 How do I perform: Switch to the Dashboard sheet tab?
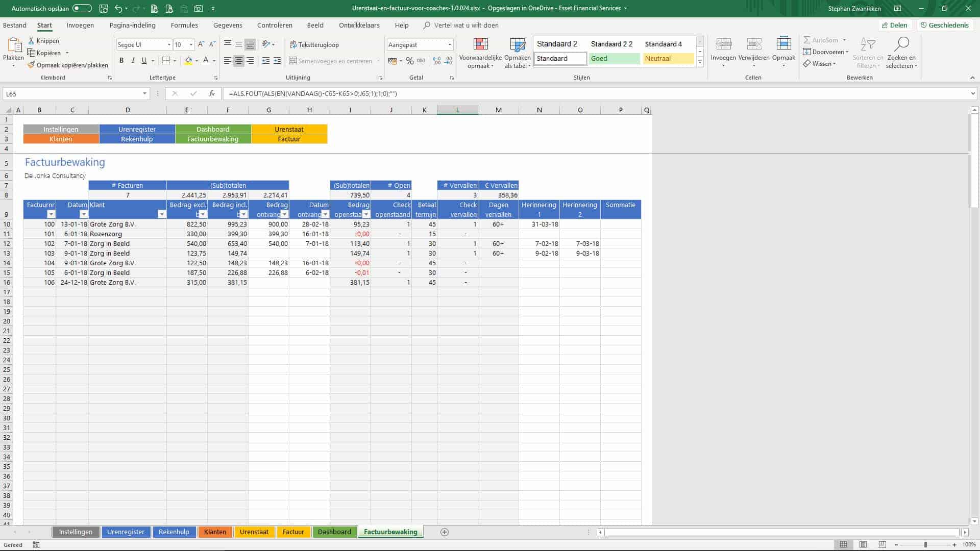pyautogui.click(x=334, y=532)
